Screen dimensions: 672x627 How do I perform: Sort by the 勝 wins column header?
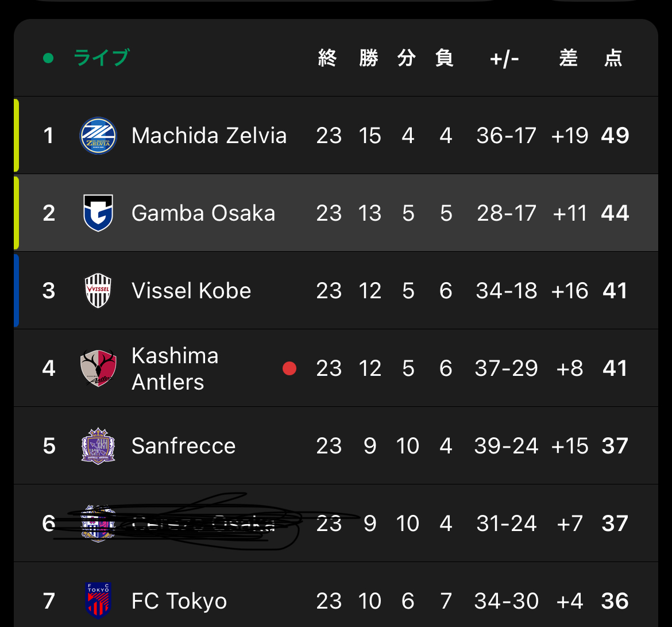[369, 58]
